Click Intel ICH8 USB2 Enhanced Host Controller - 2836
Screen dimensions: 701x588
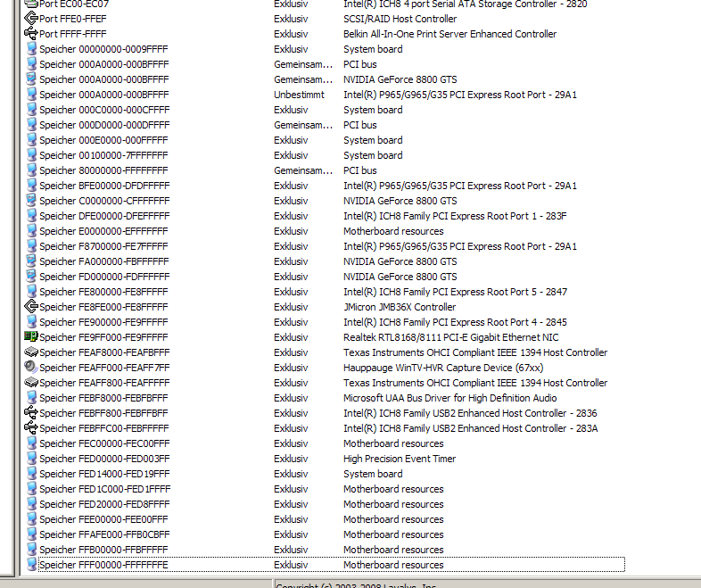click(x=470, y=413)
